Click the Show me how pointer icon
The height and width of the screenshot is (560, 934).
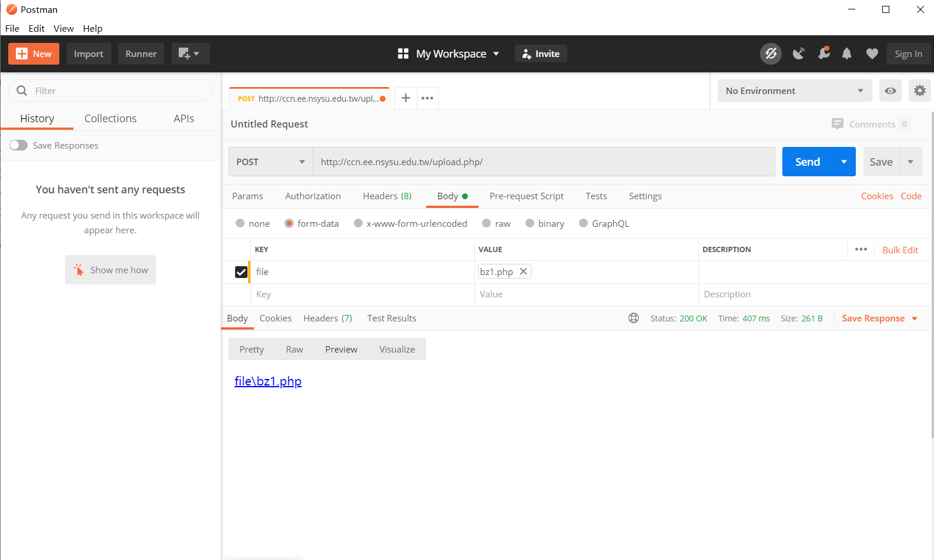[79, 270]
